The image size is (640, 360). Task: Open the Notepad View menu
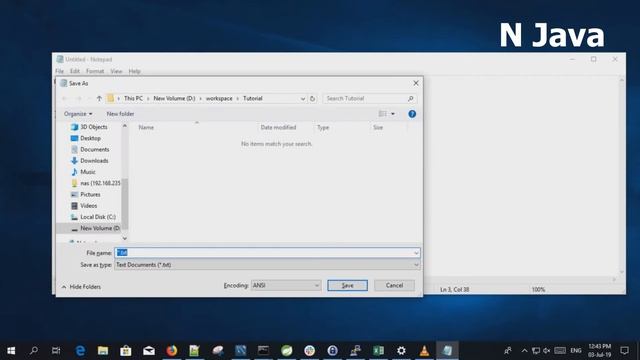click(x=116, y=71)
